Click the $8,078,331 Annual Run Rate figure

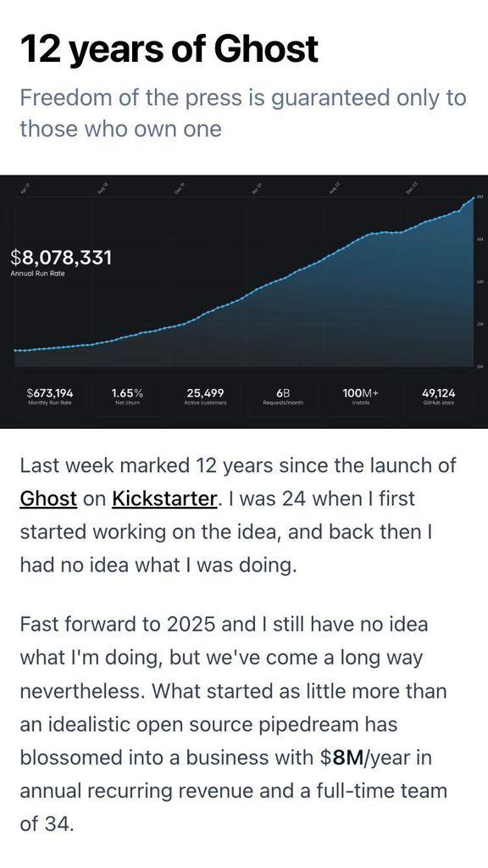point(61,258)
